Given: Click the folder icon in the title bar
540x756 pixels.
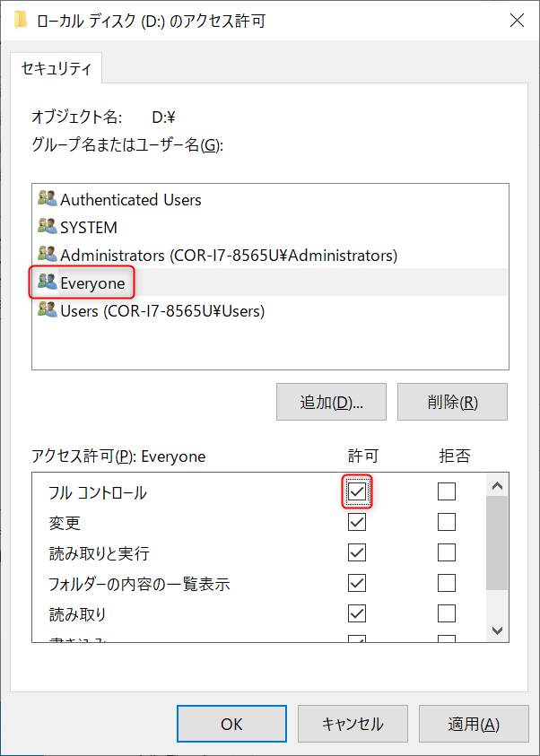Looking at the screenshot, I should [x=21, y=21].
